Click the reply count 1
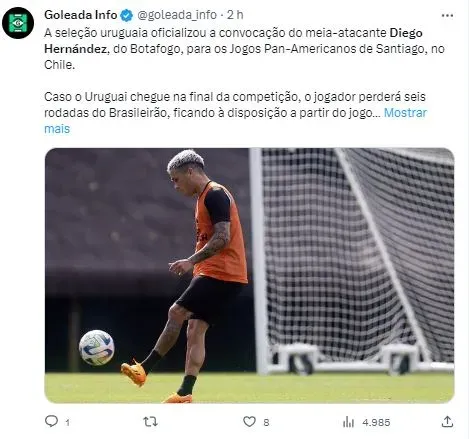 coord(68,423)
